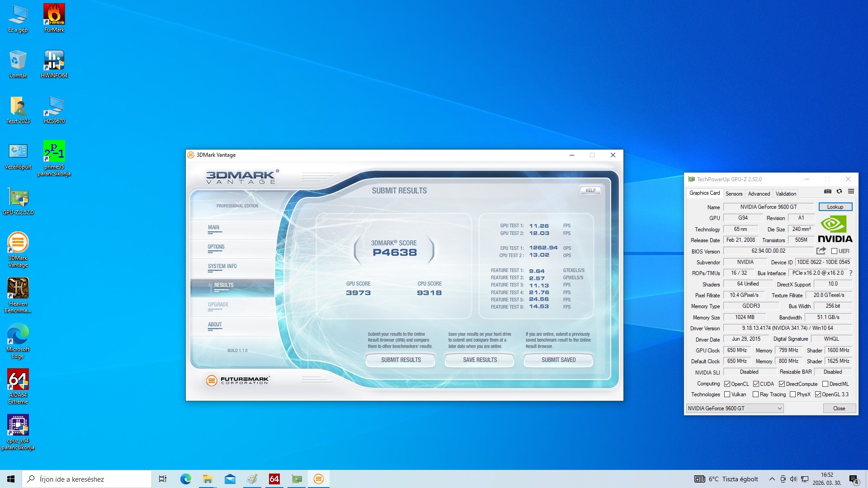Click the Lookup button in GPU-Z
This screenshot has width=868, height=488.
(835, 207)
